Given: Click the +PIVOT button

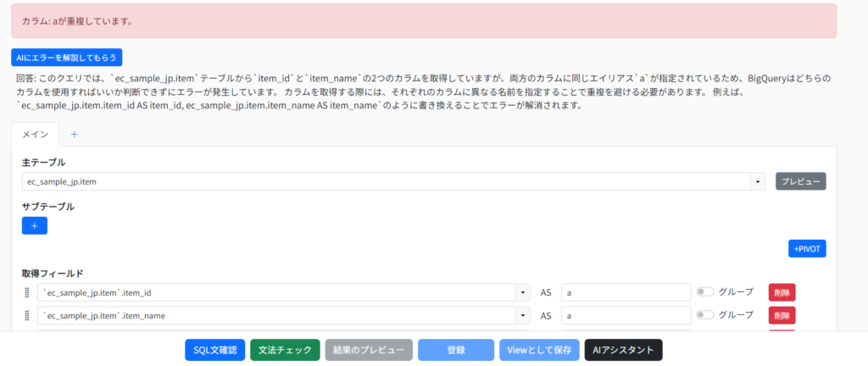Looking at the screenshot, I should tap(807, 248).
